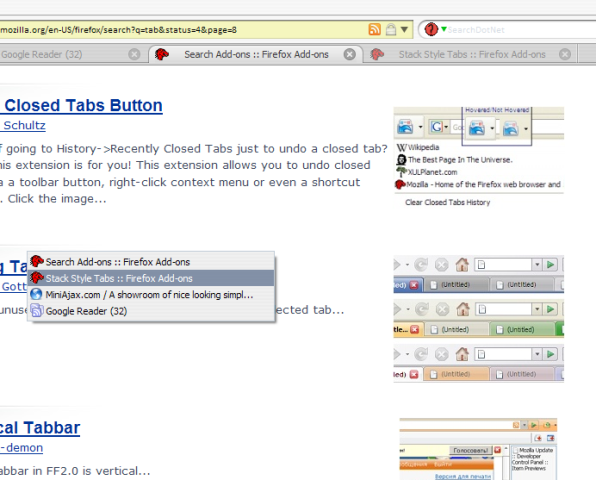596x480 pixels.
Task: Click globe icon beside MiniAjax.com entry
Action: 36,294
